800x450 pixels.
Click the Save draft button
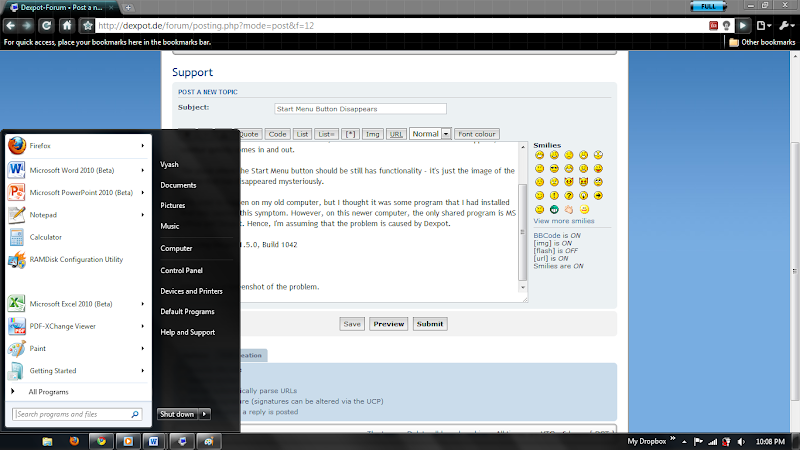[x=352, y=324]
